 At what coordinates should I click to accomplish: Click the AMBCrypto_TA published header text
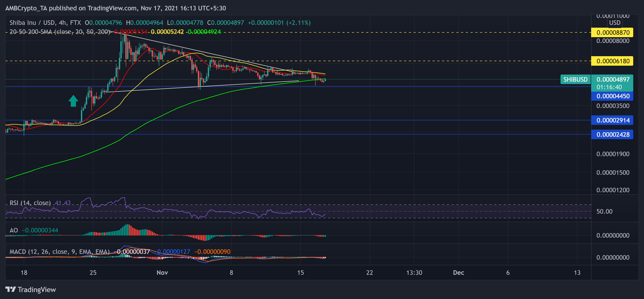tap(115, 8)
